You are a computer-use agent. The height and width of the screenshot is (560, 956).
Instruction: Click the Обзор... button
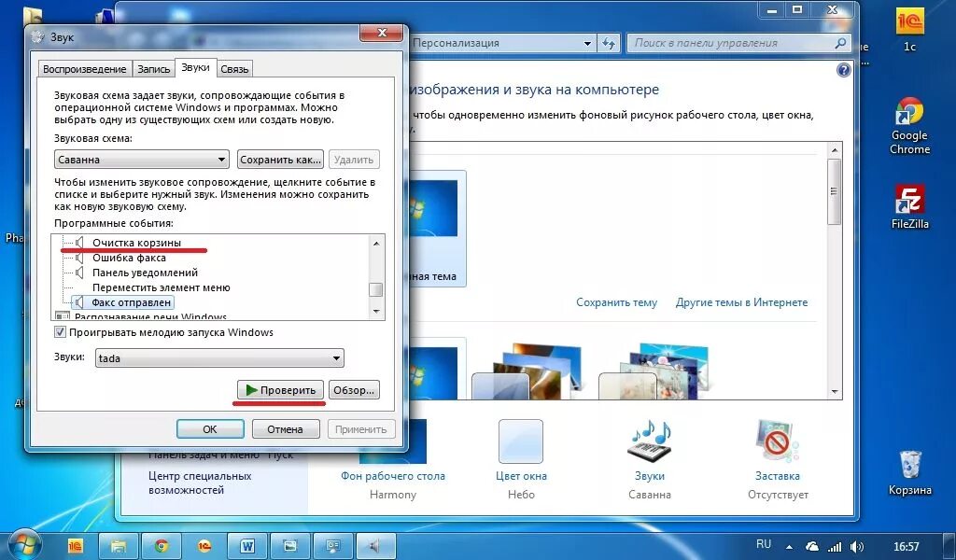[x=354, y=390]
